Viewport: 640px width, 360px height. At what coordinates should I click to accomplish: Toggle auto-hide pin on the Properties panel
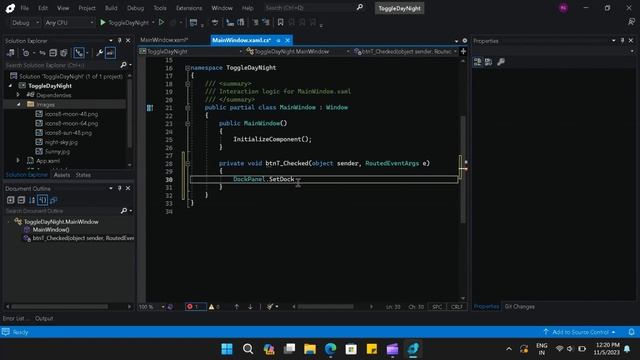click(x=622, y=40)
